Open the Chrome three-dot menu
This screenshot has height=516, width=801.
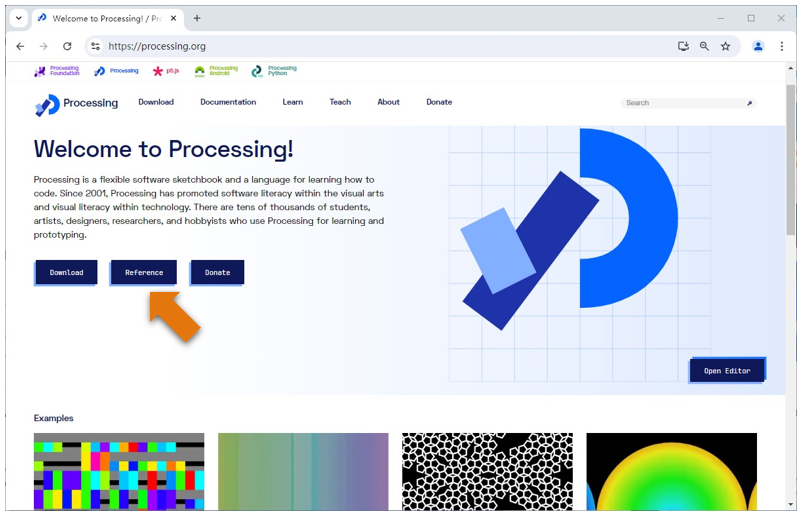pos(782,46)
